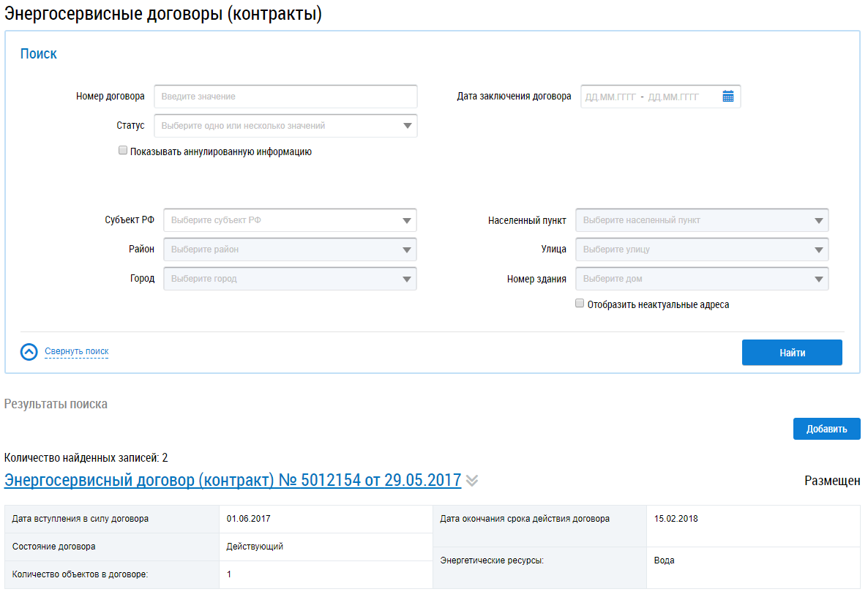
Task: Open the Город dropdown list
Action: tap(290, 279)
